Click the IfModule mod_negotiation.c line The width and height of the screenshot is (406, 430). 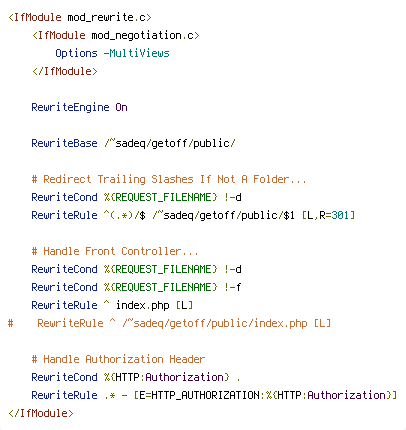point(116,35)
